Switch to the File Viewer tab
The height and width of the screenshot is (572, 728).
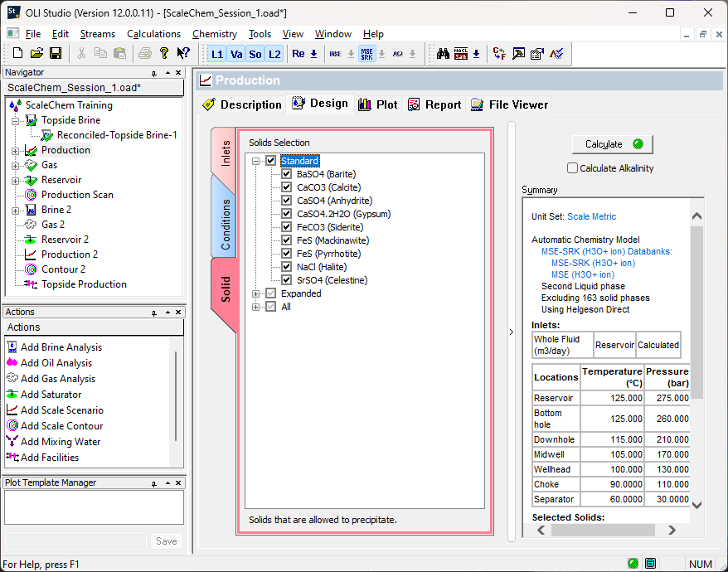pos(509,104)
